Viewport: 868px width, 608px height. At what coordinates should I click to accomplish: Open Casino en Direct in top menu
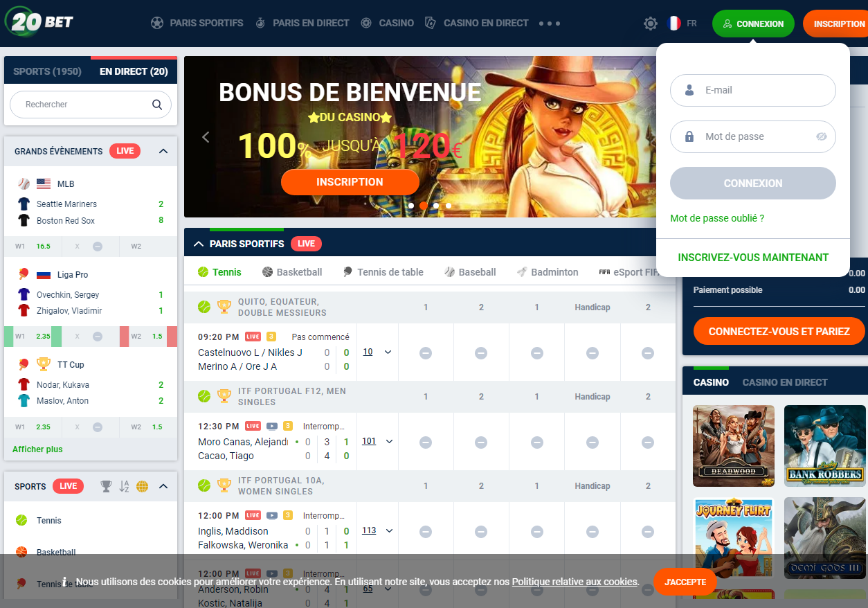476,23
